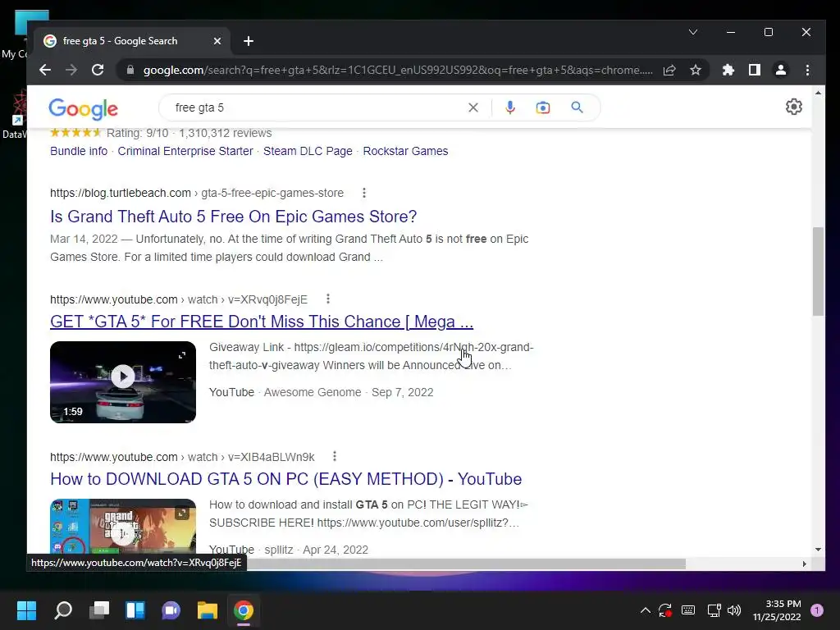Open Windows taskbar search

pos(63,610)
